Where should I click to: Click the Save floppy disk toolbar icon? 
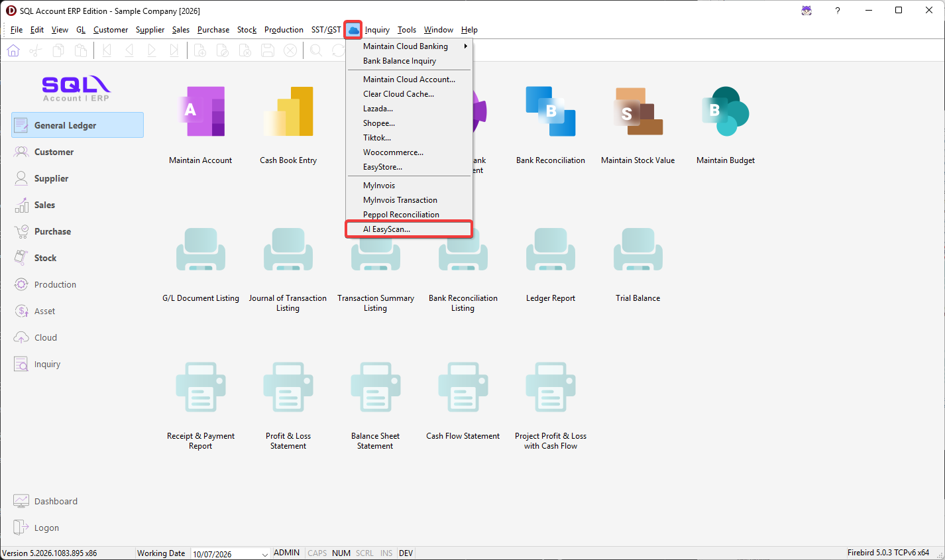(x=268, y=50)
